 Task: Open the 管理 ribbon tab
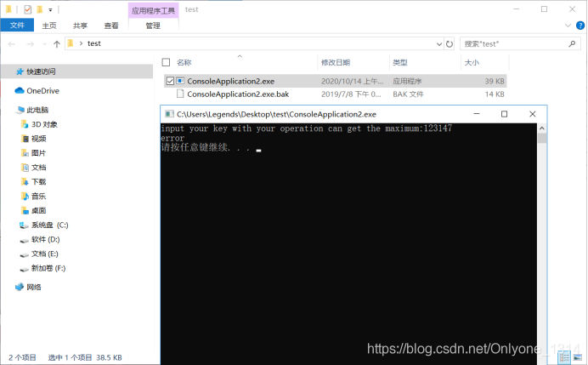point(153,26)
